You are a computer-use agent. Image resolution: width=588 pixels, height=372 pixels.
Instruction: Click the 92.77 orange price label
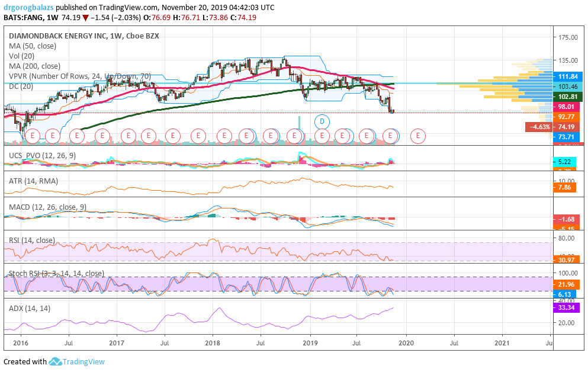coord(566,117)
